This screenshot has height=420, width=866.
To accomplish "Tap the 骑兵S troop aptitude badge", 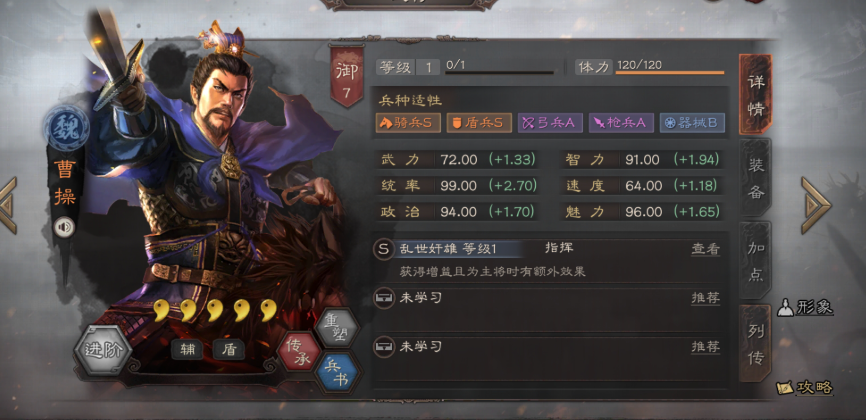I will (x=408, y=123).
